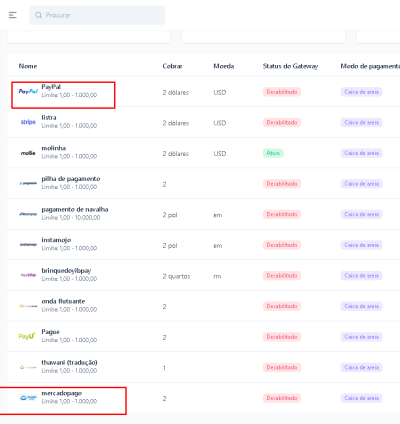Click the Desabilitado badge in PayPal row

pyautogui.click(x=282, y=92)
